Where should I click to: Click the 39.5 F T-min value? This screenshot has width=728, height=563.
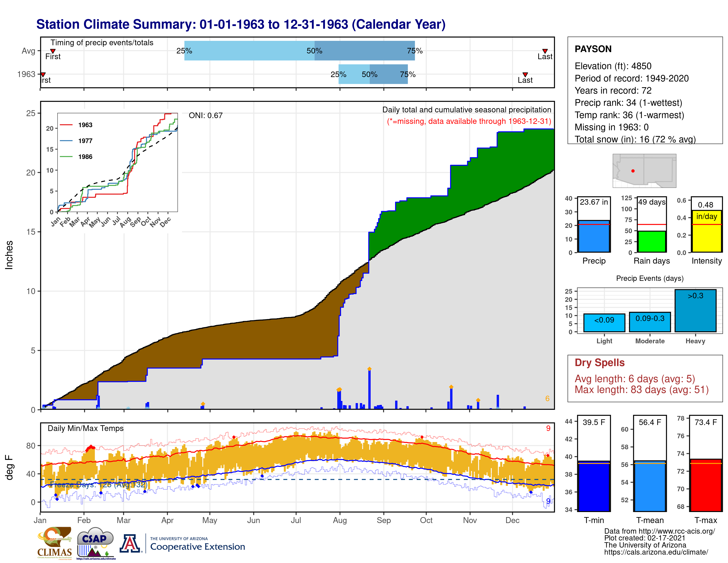(594, 422)
